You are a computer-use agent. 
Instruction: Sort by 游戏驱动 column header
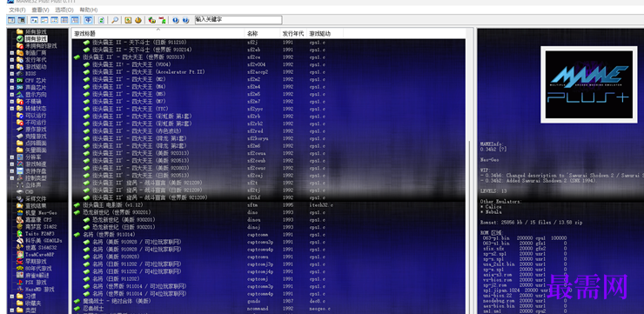[325, 34]
